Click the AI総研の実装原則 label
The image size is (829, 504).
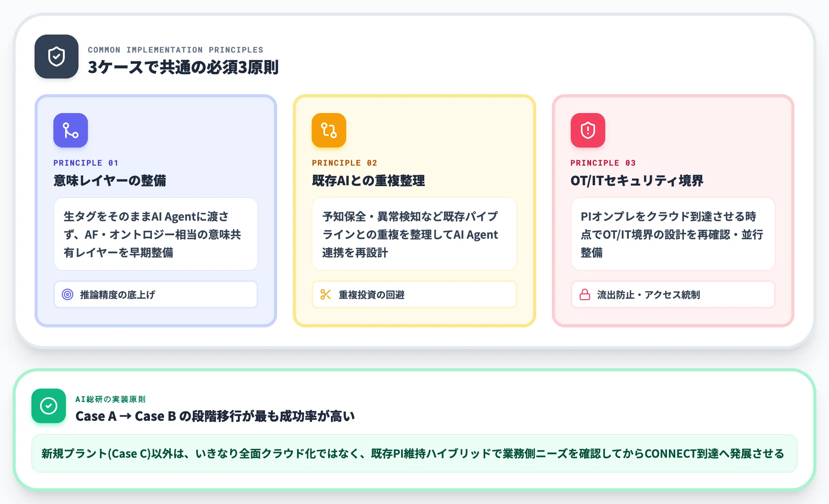coord(110,399)
